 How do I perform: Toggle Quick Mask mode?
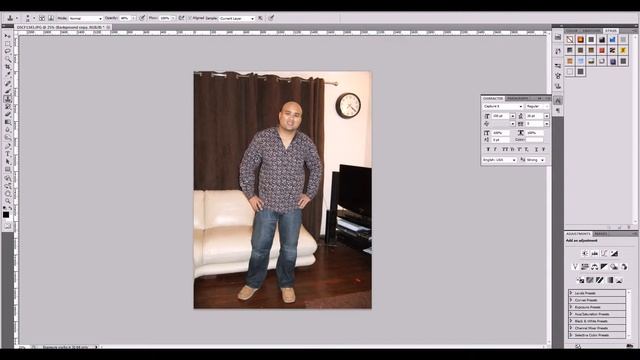tap(7, 225)
